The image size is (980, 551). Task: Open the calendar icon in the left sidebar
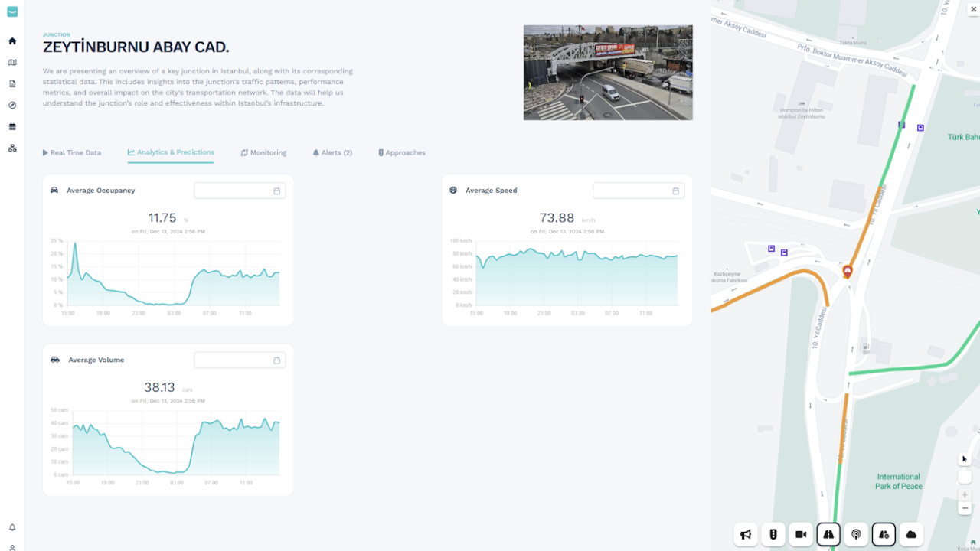12,126
